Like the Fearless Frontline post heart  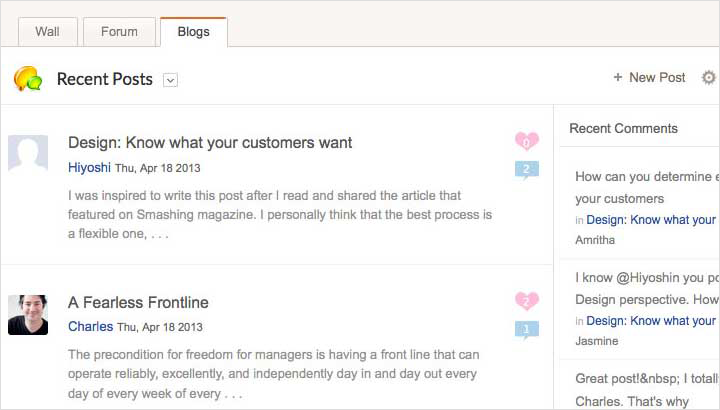[x=527, y=301]
